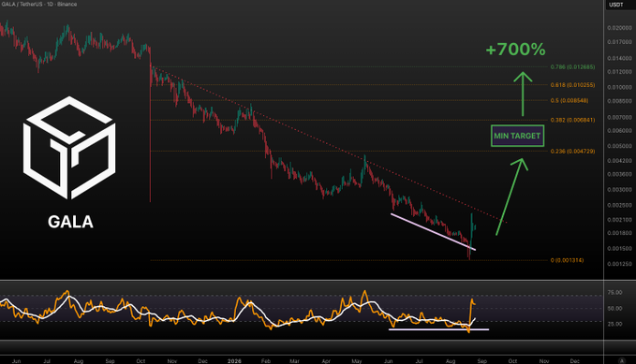The image size is (636, 364).
Task: Click the 25.00 RSI scale label
Action: click(x=614, y=324)
